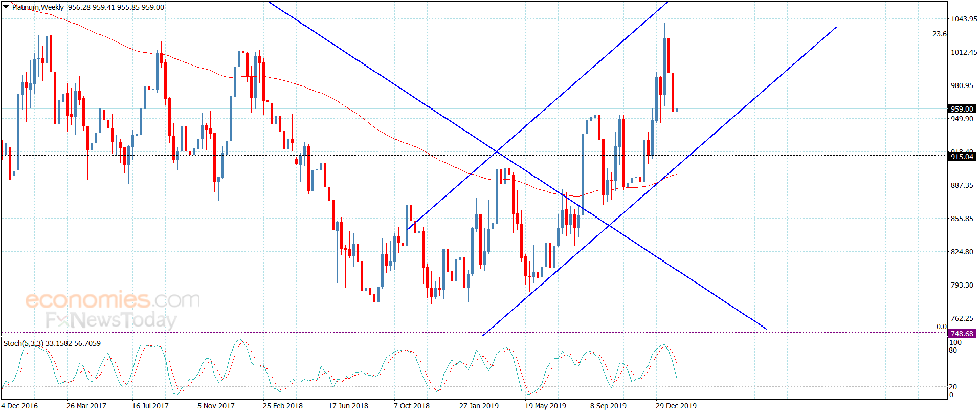
Task: Click the 915.04 price level tag
Action: coord(962,157)
